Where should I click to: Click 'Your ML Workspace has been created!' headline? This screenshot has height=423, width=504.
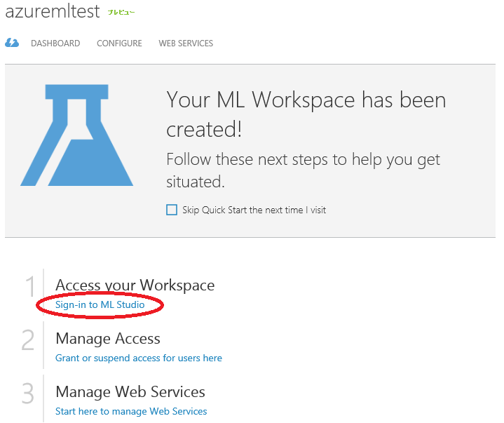(306, 114)
